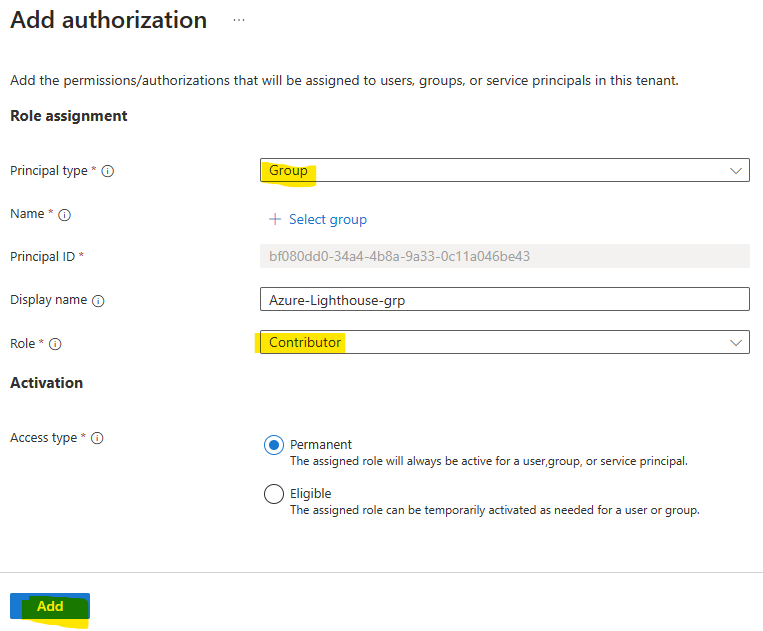Image resolution: width=763 pixels, height=631 pixels.
Task: Click the Permanent option label text
Action: 321,444
